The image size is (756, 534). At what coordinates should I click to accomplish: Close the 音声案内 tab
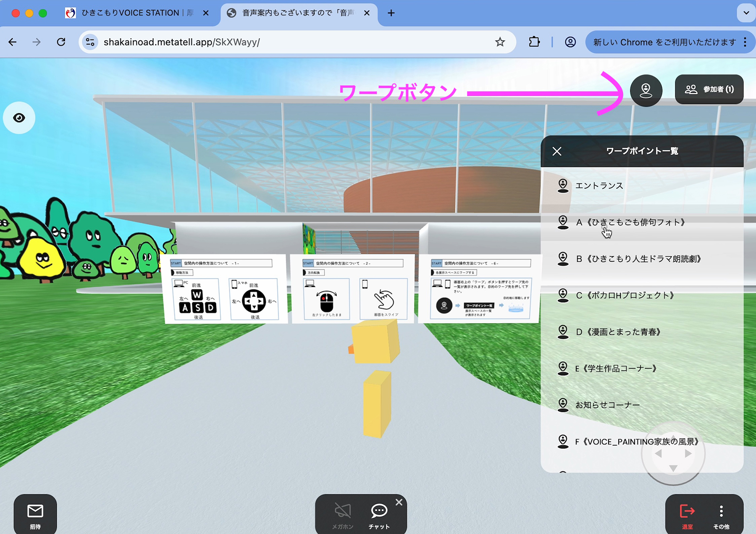(x=367, y=13)
